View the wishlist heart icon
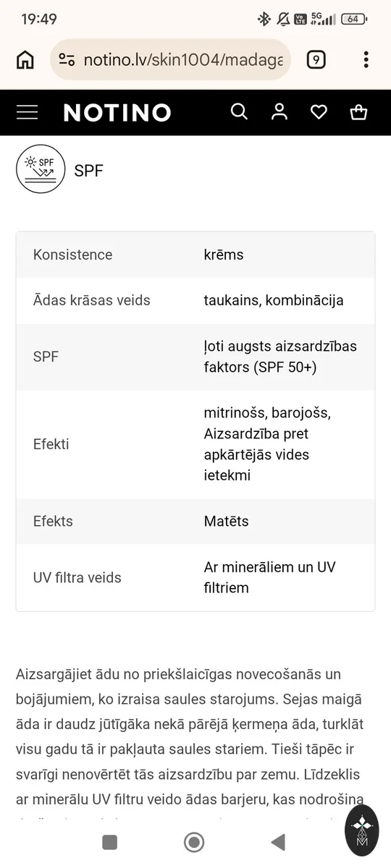This screenshot has width=391, height=868. (319, 112)
